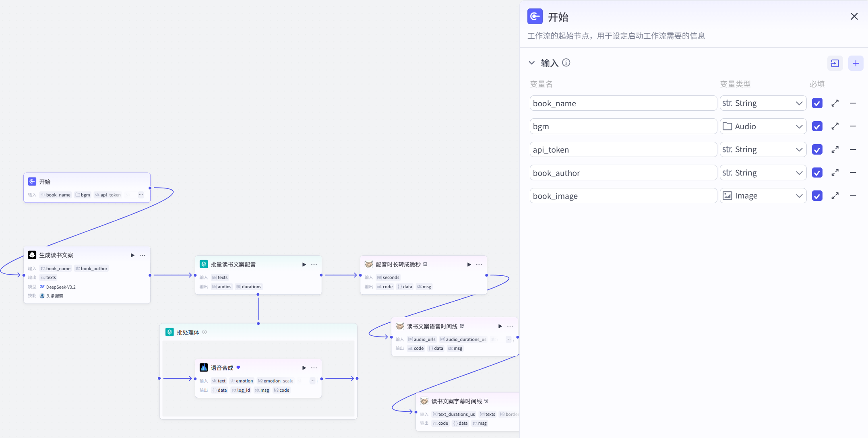Remove the api_token variable row
This screenshot has height=438, width=868.
(x=853, y=150)
